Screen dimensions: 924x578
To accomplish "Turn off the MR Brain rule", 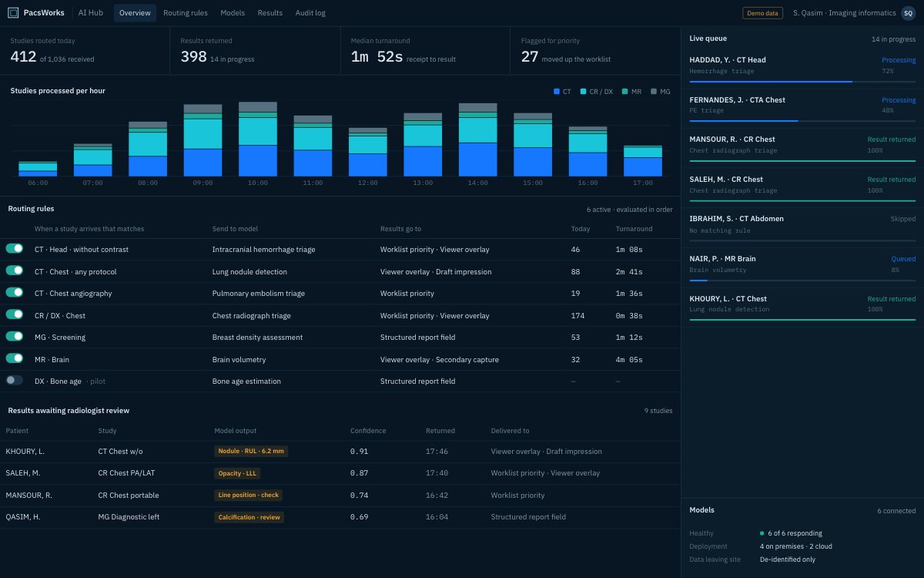I will tap(15, 358).
